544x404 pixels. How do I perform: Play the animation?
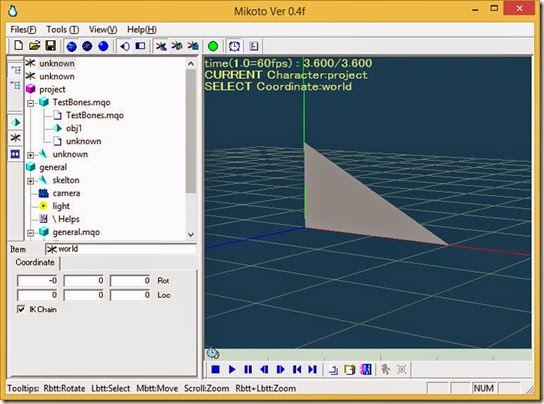[232, 369]
